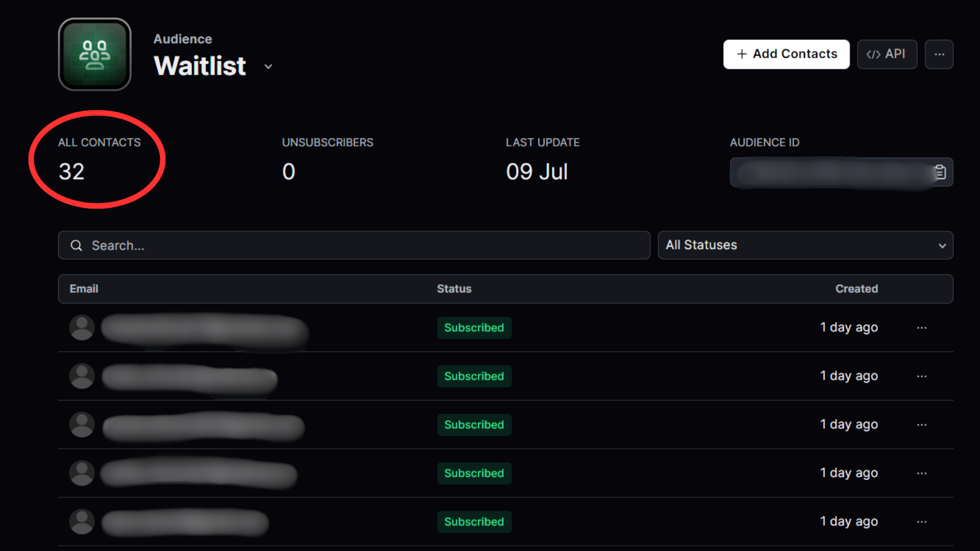The image size is (980, 551).
Task: Click the Waitlist audience logo icon
Action: coord(95,55)
